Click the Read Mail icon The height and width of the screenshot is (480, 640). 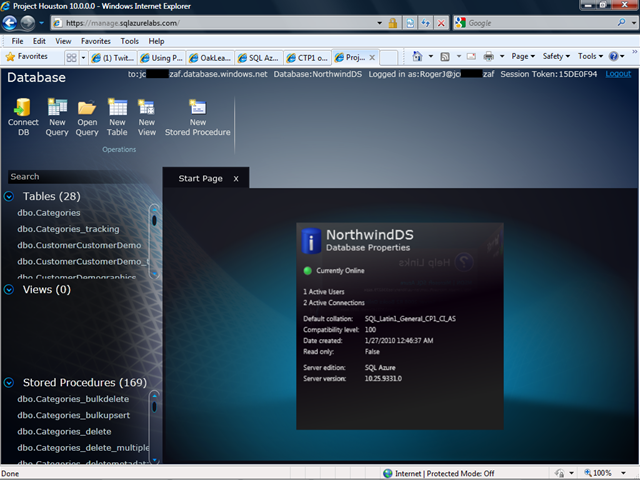point(471,56)
